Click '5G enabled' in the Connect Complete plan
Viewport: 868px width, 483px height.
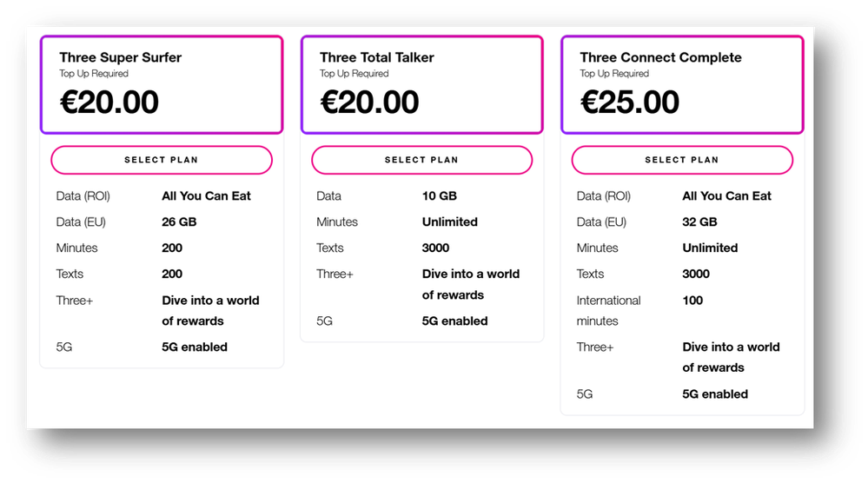[715, 394]
